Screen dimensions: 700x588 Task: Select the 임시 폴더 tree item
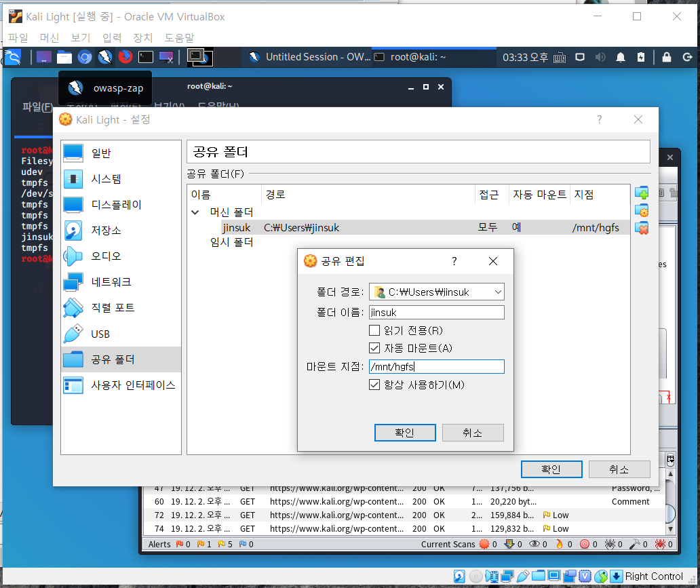tap(232, 242)
